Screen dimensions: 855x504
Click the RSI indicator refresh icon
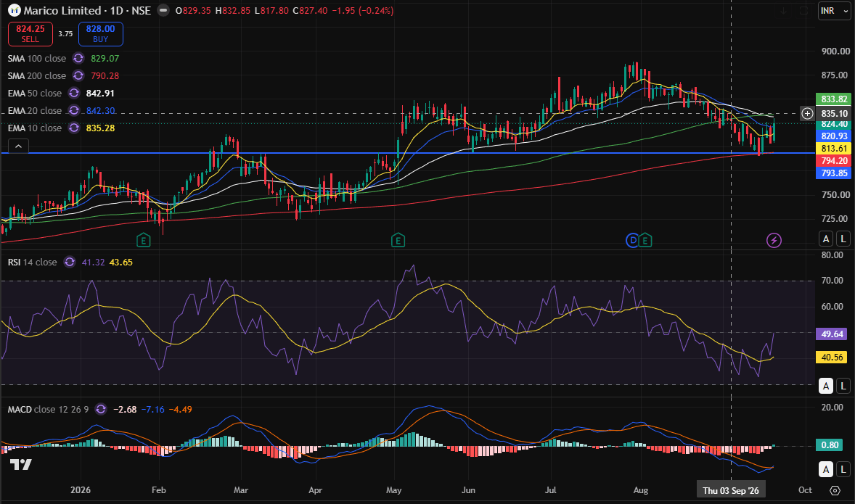tap(70, 262)
